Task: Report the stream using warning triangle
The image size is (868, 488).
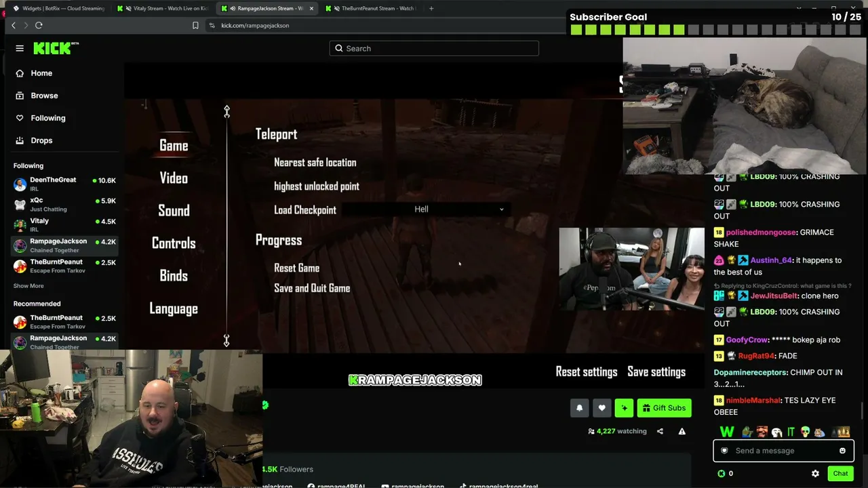Action: [x=682, y=431]
